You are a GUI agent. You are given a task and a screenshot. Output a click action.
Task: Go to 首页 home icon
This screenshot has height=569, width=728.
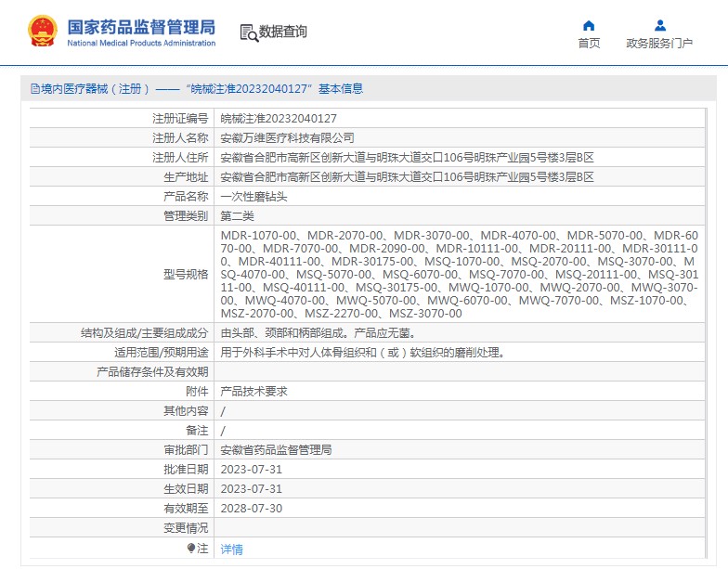point(589,25)
